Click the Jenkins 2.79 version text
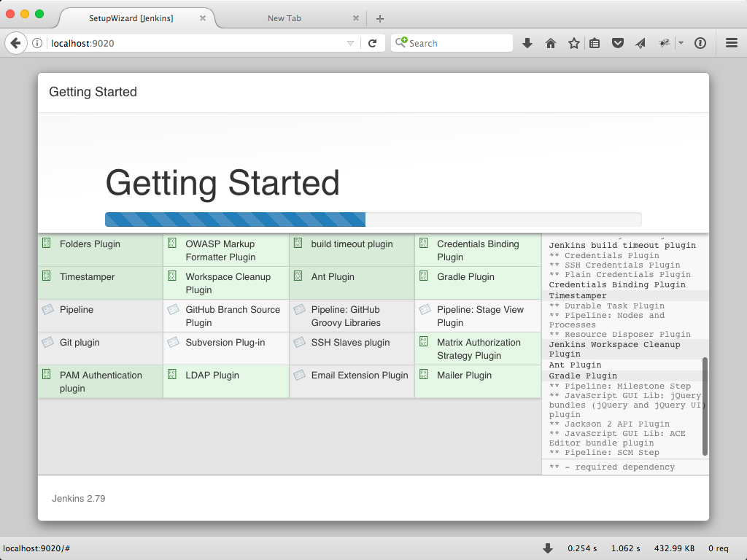Viewport: 747px width, 560px height. pyautogui.click(x=79, y=499)
